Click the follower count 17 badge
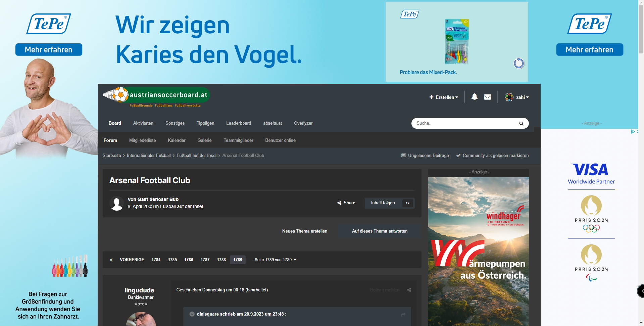The image size is (644, 326). pyautogui.click(x=408, y=203)
